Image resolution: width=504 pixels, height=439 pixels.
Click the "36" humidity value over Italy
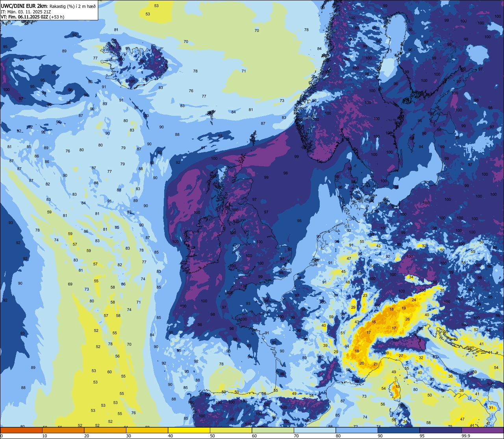coord(450,376)
